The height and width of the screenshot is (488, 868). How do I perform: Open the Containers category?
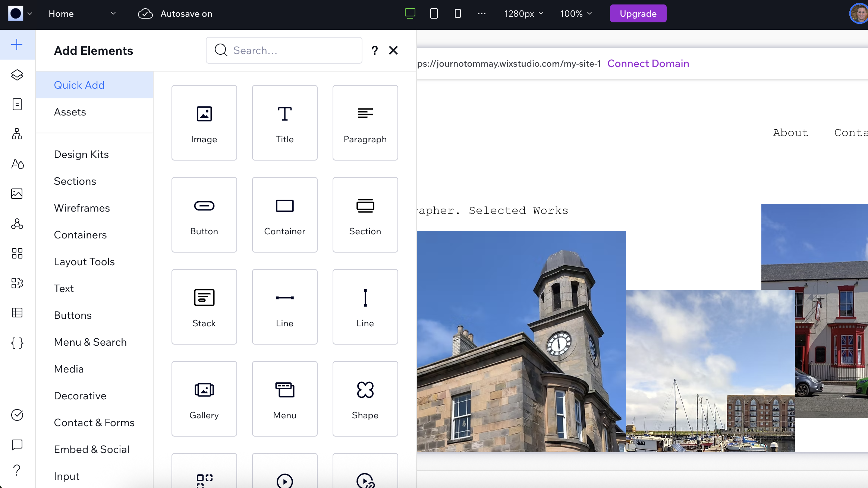pos(94,235)
